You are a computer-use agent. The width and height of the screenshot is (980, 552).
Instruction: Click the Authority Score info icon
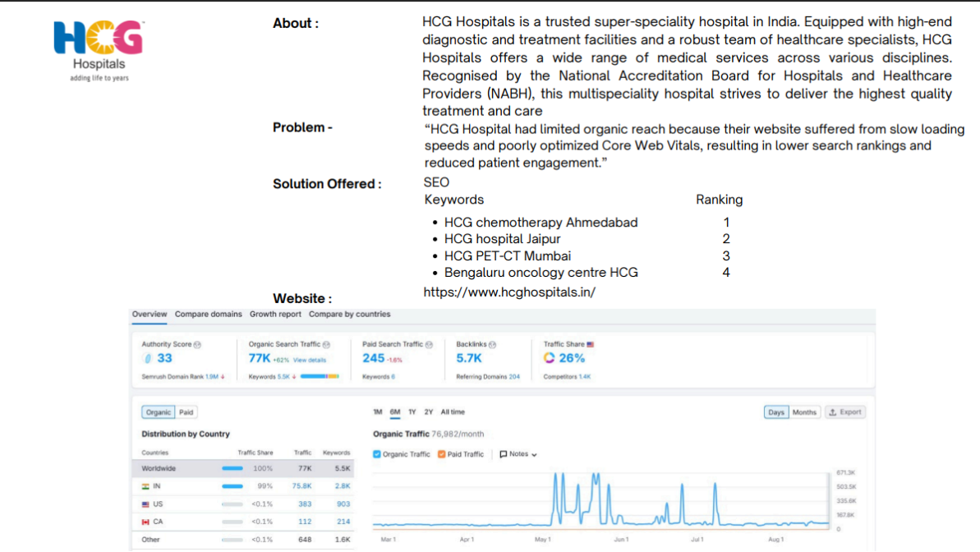point(197,344)
